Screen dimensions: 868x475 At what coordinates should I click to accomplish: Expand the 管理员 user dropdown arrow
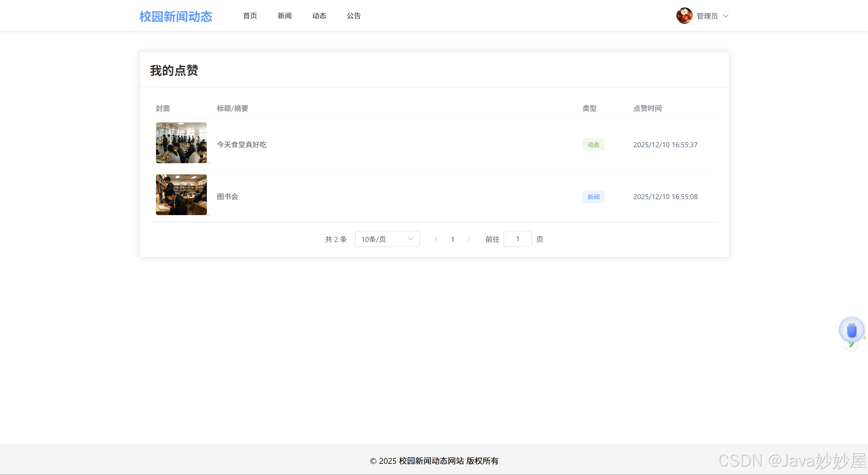click(x=726, y=16)
